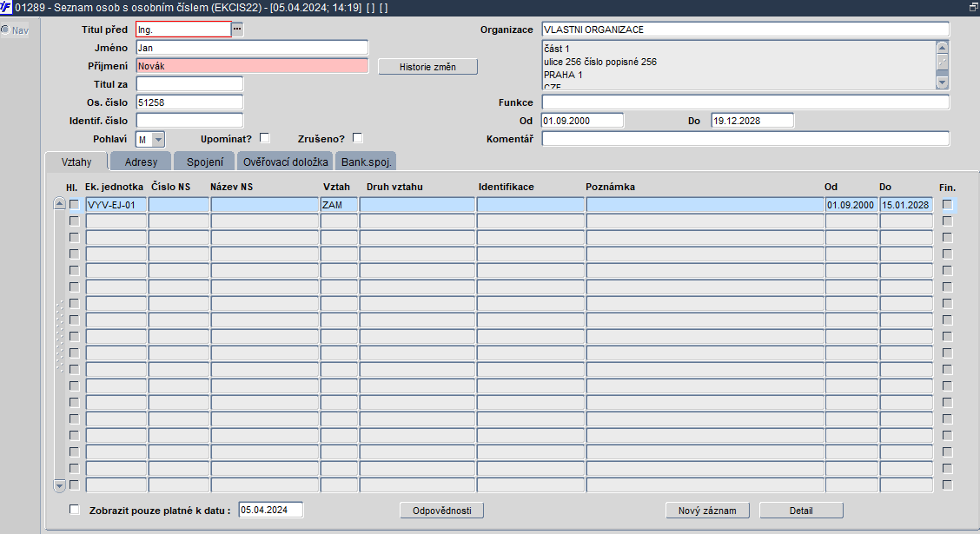This screenshot has height=534, width=980.
Task: Check Hl. box for the VYV-EJ-01 row
Action: point(75,204)
